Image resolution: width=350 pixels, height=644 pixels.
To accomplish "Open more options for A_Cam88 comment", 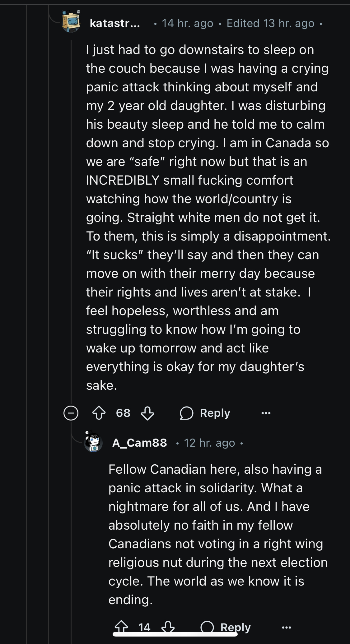I will coord(286,627).
